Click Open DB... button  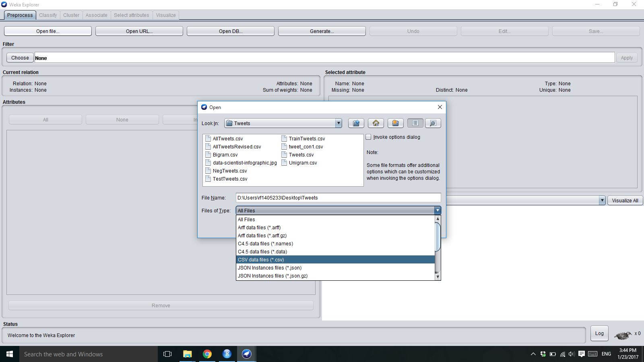231,31
